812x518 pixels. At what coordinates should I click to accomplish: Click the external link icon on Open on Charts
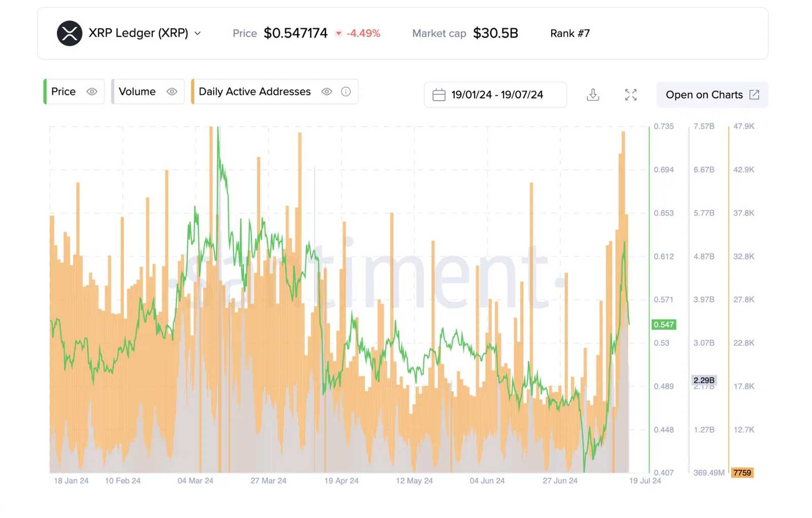(755, 95)
